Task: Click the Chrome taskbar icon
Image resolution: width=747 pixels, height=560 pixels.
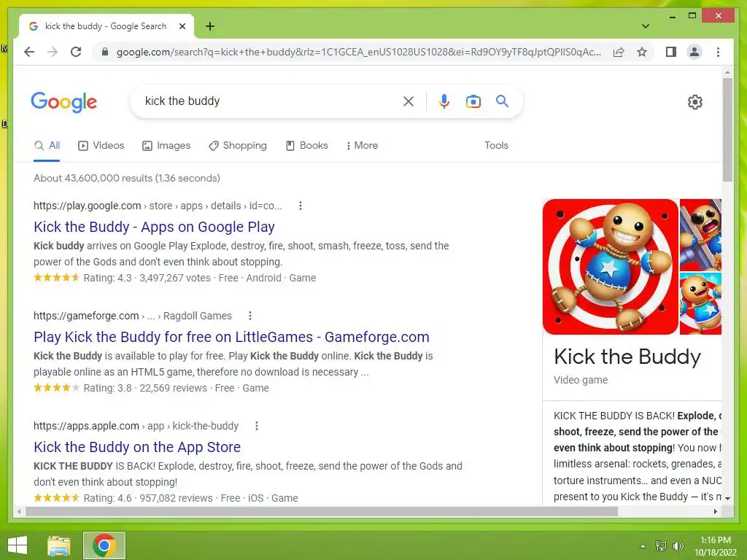Action: click(104, 545)
